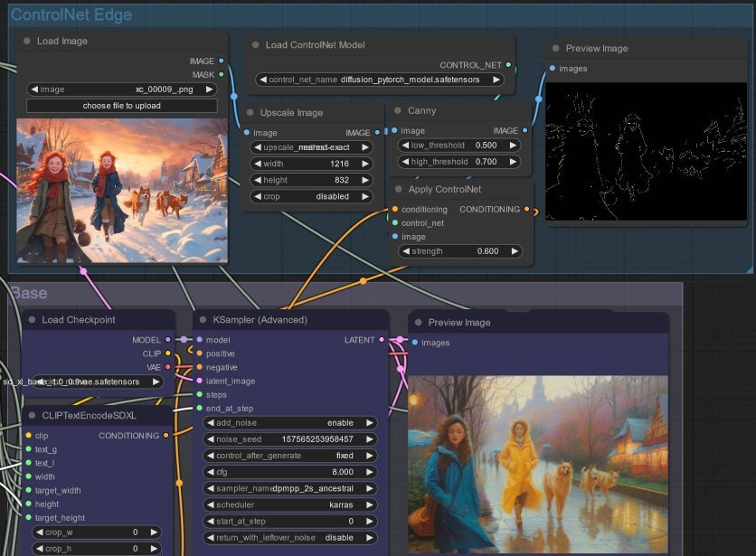
Task: Click the VAE output port on Load Checkpoint
Action: [x=168, y=367]
